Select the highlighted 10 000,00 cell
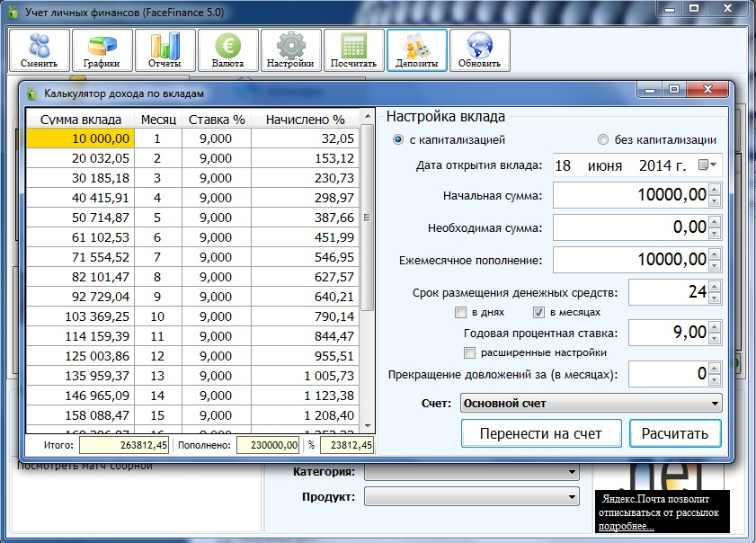756x543 pixels. coord(81,138)
